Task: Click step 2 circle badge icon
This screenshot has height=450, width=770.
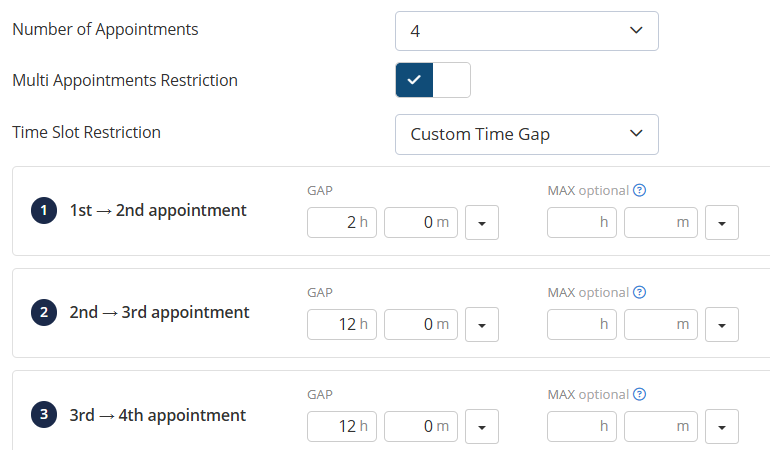Action: pyautogui.click(x=44, y=312)
